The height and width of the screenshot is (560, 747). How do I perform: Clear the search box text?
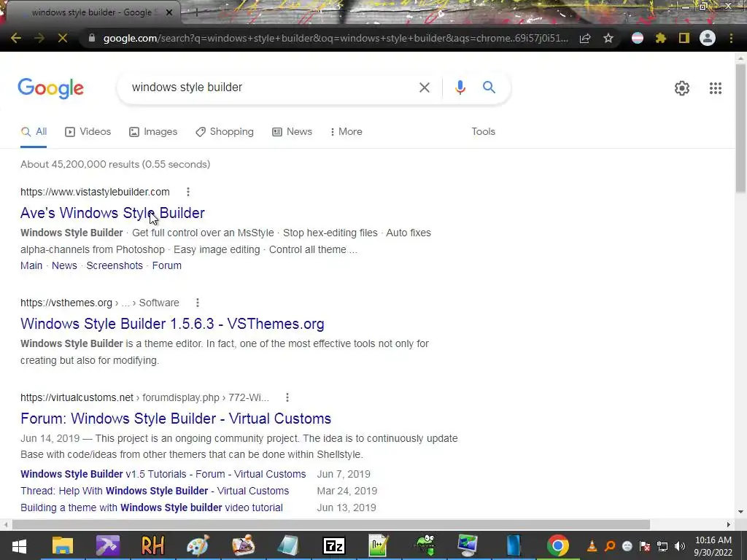coord(425,87)
